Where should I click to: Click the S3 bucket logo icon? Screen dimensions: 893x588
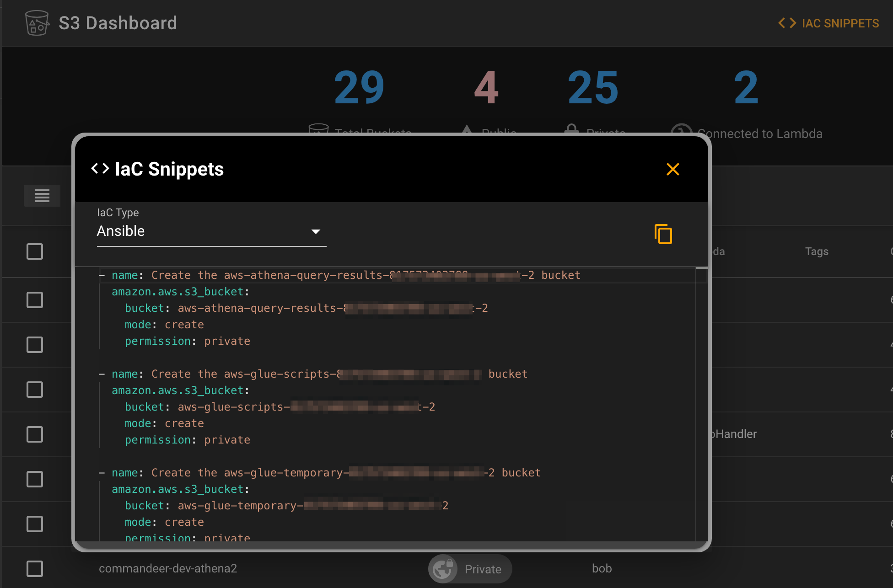[x=37, y=23]
